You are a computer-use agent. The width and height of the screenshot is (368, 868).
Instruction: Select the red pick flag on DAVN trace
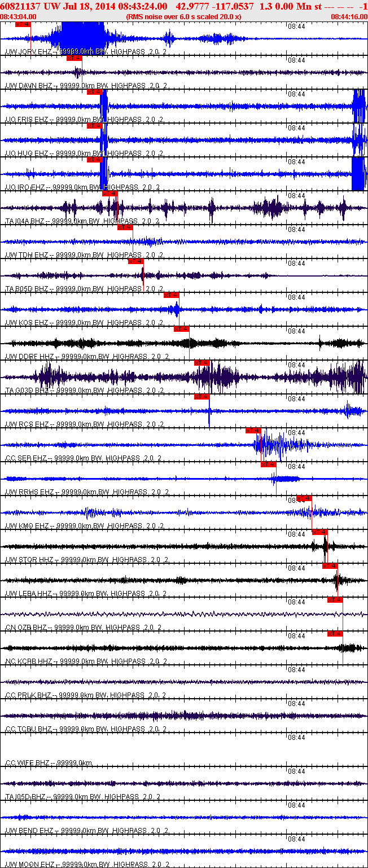click(x=74, y=58)
